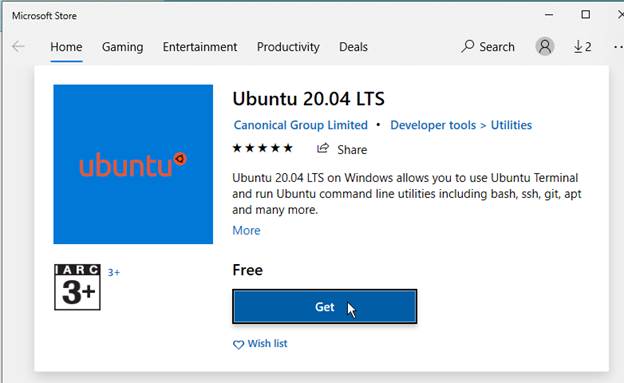Click the magnifier Search icon

pos(468,46)
